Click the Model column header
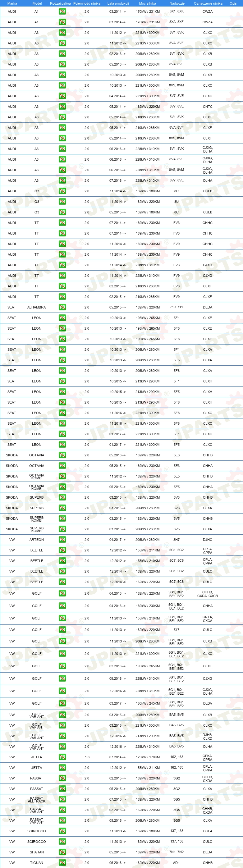 click(x=37, y=3)
